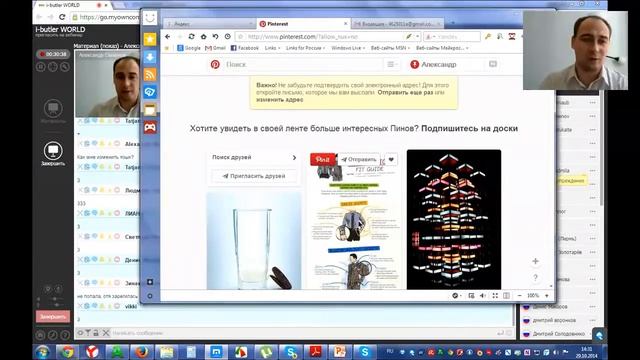Launch Yandex browser from taskbar

click(92, 352)
